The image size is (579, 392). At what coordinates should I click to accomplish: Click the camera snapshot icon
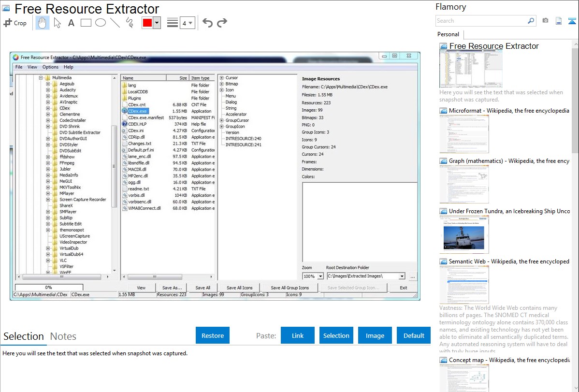[x=545, y=21]
